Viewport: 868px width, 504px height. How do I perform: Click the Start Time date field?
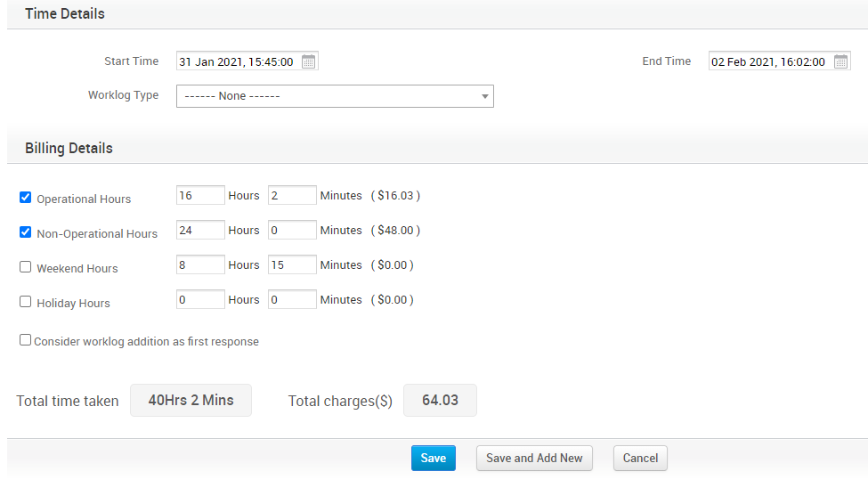(237, 61)
